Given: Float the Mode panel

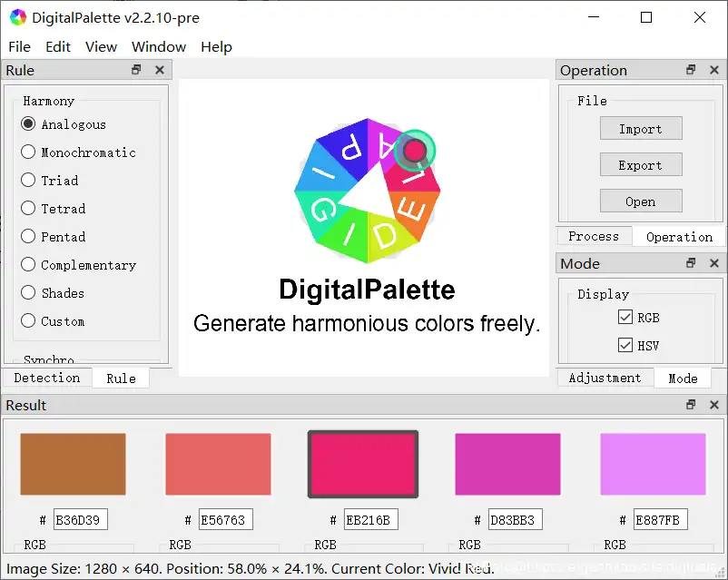Looking at the screenshot, I should [691, 263].
